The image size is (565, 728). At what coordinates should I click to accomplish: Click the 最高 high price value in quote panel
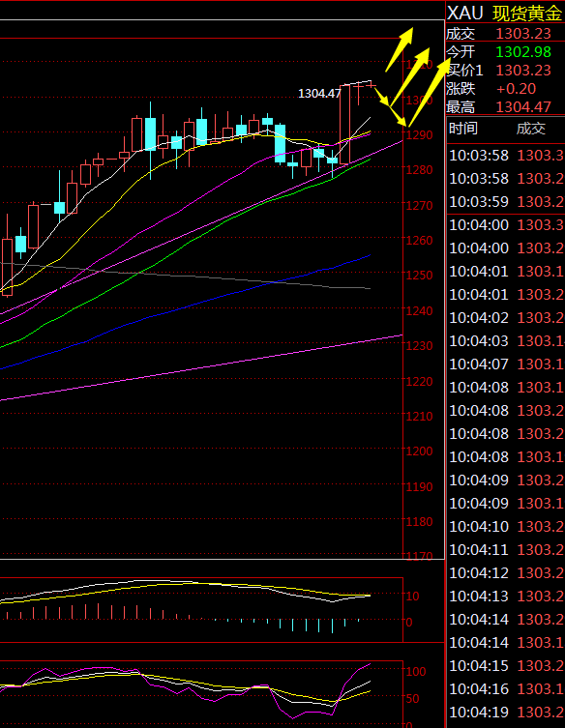(x=523, y=107)
